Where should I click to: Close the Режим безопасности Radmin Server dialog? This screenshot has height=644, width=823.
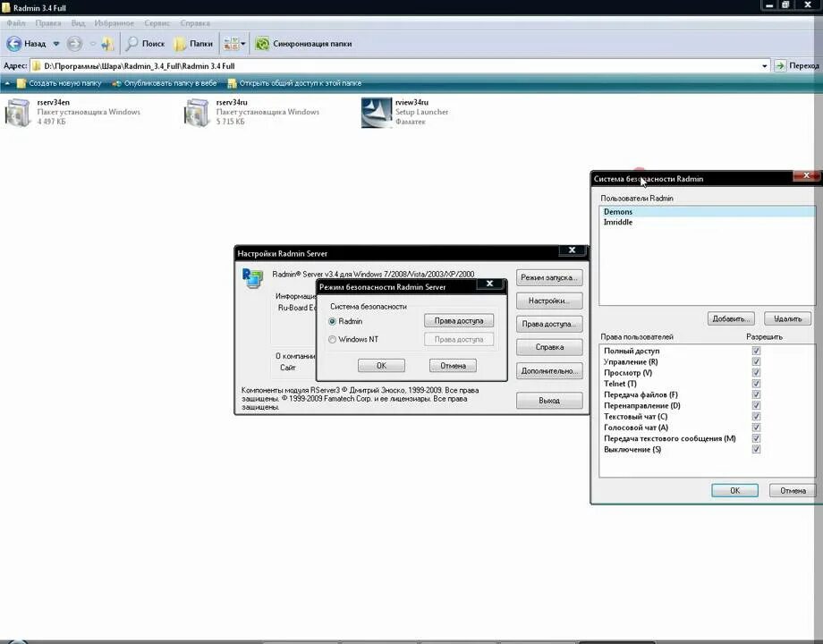[489, 284]
